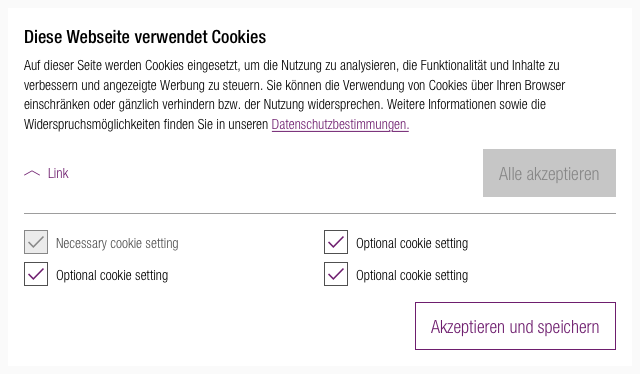640x374 pixels.
Task: Click the word 'akzeptieren' on the gray button
Action: [562, 174]
